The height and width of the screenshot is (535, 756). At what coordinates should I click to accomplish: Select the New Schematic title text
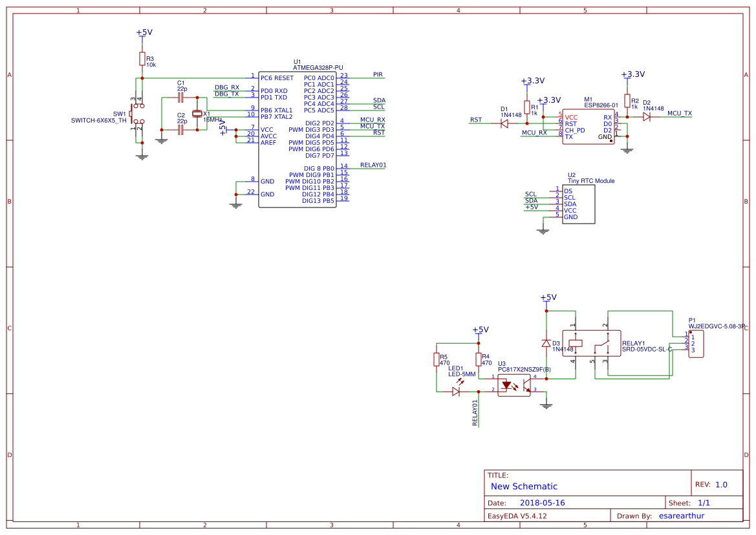[x=524, y=487]
